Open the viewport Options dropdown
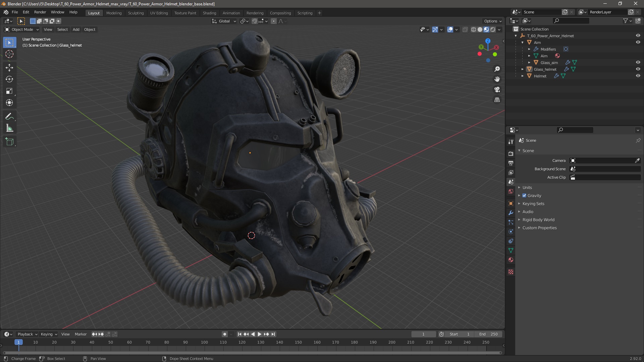 [493, 21]
